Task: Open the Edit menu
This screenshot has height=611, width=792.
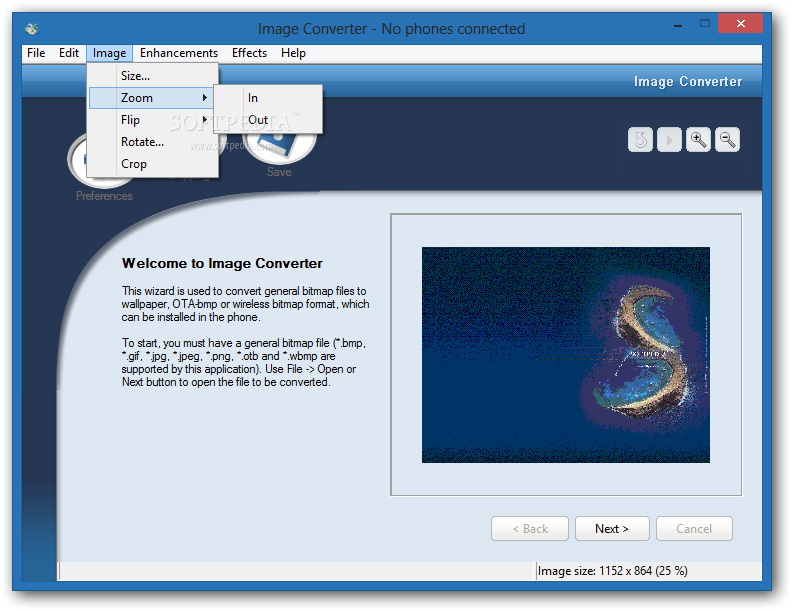Action: pyautogui.click(x=69, y=53)
